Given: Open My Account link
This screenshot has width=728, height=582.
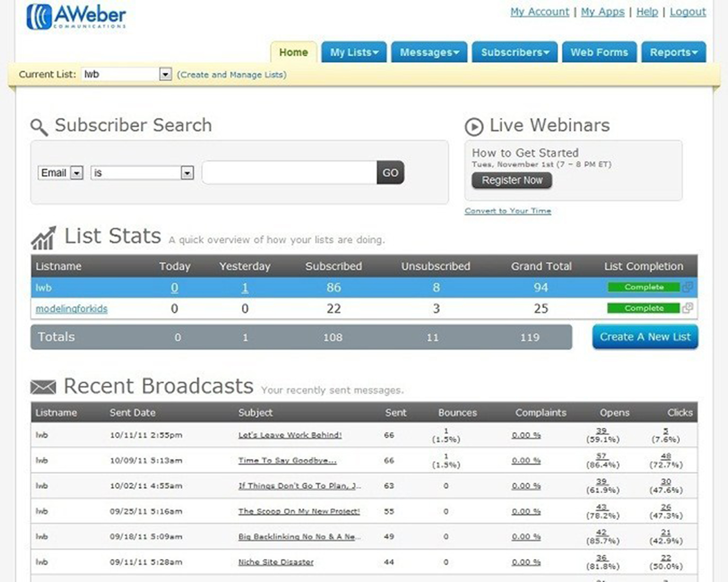Looking at the screenshot, I should click(x=540, y=12).
